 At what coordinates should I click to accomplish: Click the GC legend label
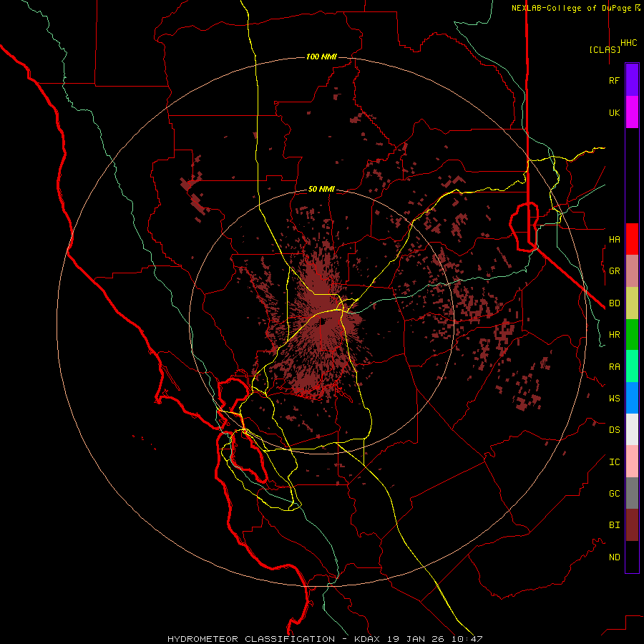(x=614, y=493)
